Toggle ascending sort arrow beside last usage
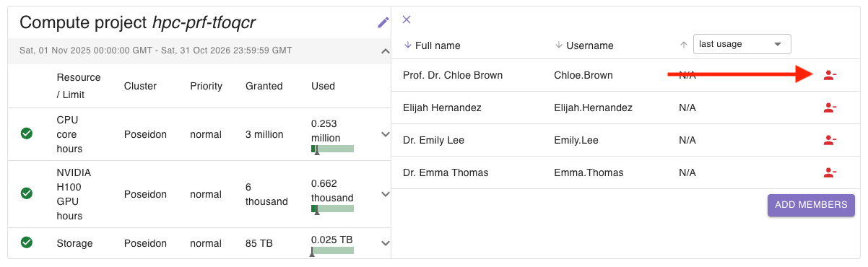 coord(683,45)
